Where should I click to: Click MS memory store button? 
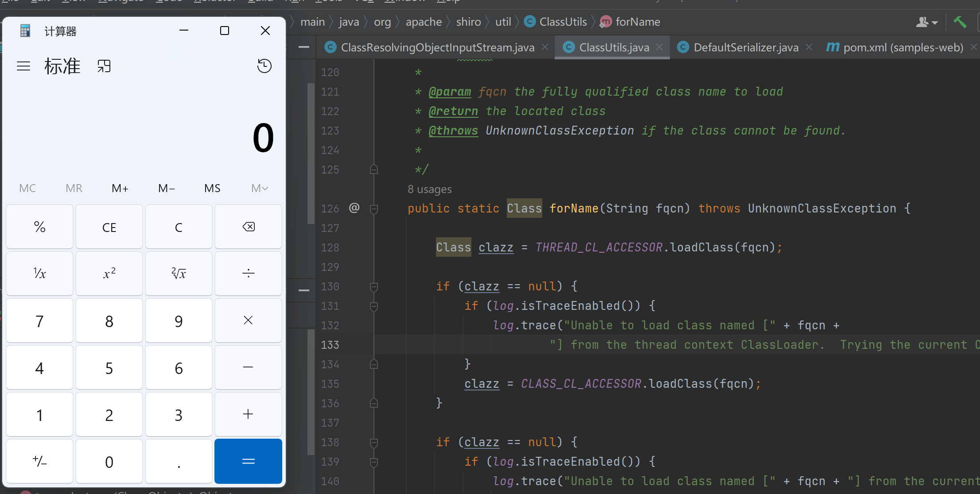coord(213,188)
